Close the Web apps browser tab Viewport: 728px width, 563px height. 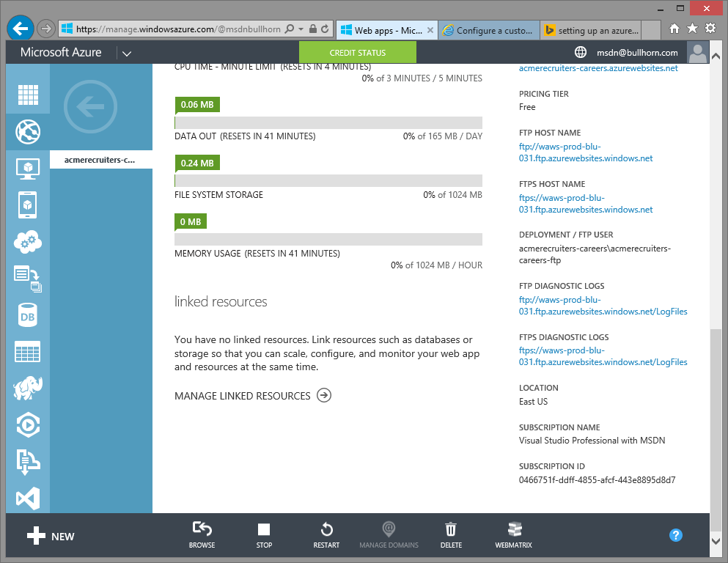430,30
